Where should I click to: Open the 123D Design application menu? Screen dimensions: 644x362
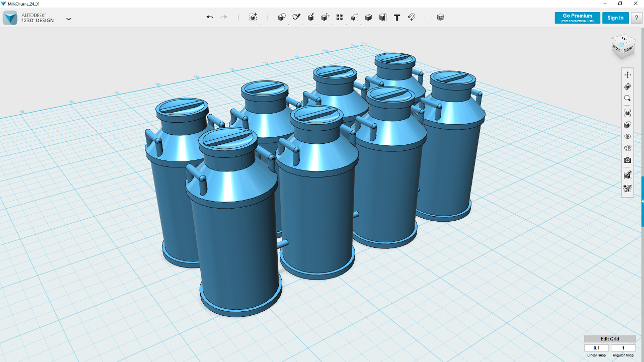[69, 19]
